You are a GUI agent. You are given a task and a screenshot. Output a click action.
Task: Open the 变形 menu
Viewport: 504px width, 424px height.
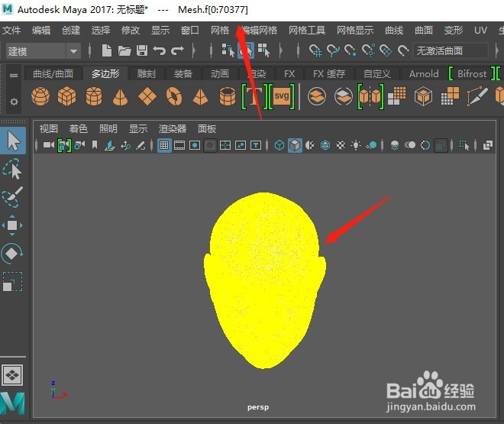[454, 31]
